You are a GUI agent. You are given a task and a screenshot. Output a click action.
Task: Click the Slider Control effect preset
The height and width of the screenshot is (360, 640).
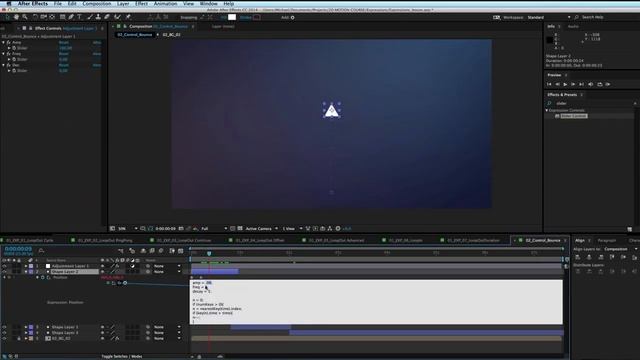click(573, 116)
